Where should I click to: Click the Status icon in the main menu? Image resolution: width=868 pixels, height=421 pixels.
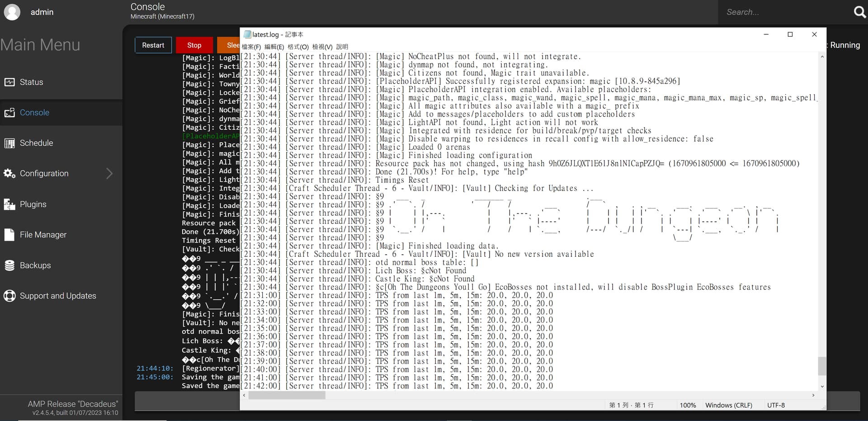9,82
